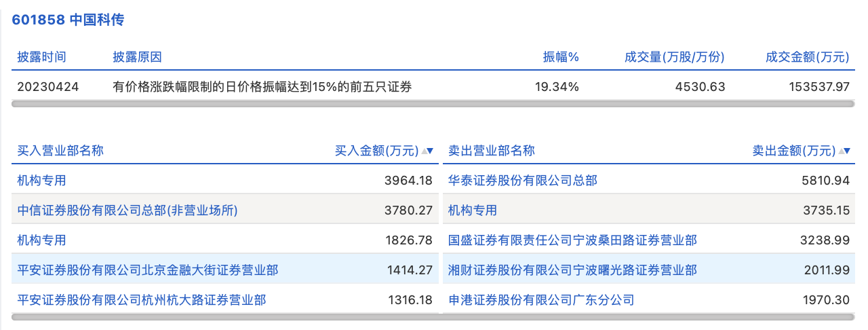Viewport: 868px width, 330px height.
Task: Click first 机构专用 in buy list
Action: [42, 181]
